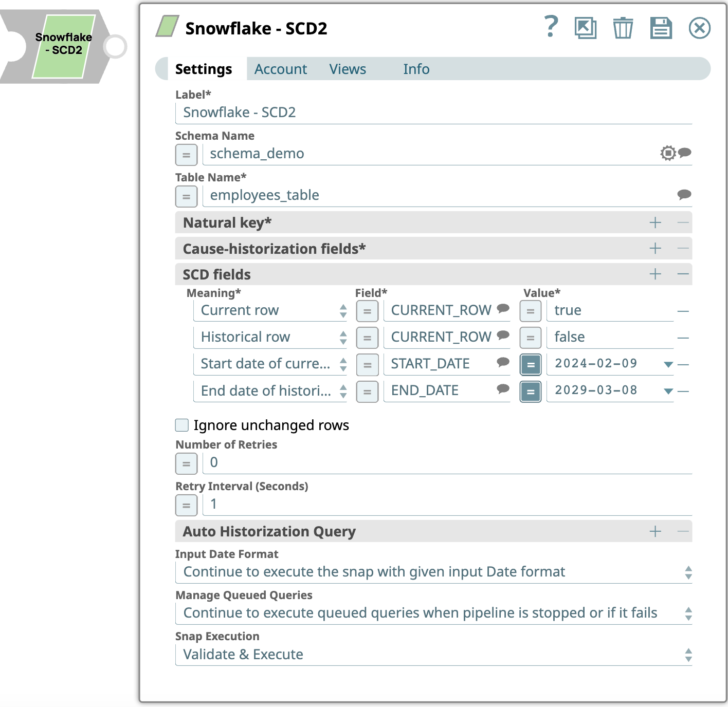Toggle expression mode for Schema Name
The width and height of the screenshot is (728, 707).
[186, 155]
